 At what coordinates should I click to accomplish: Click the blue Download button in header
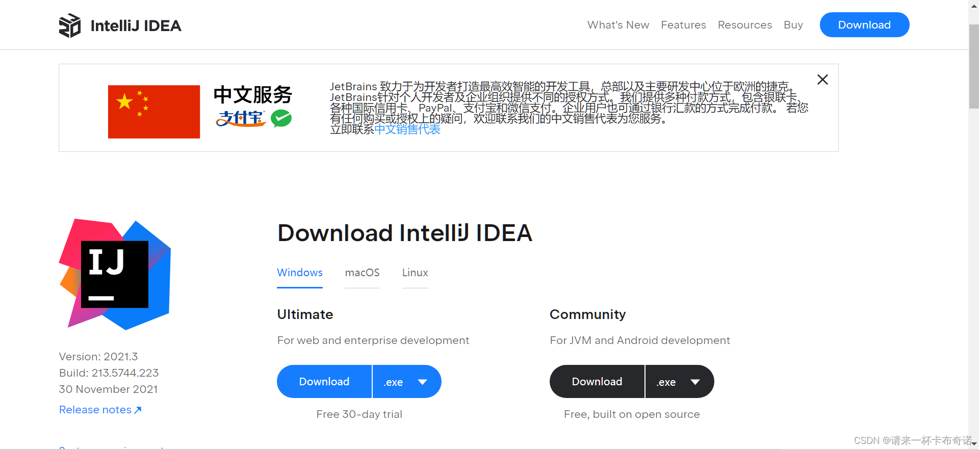click(864, 24)
